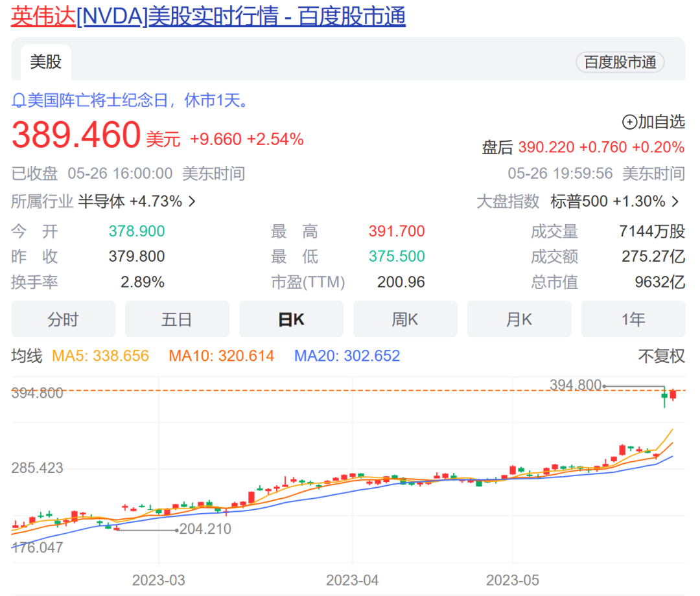
Task: Select the 1年 chart tab
Action: [633, 319]
